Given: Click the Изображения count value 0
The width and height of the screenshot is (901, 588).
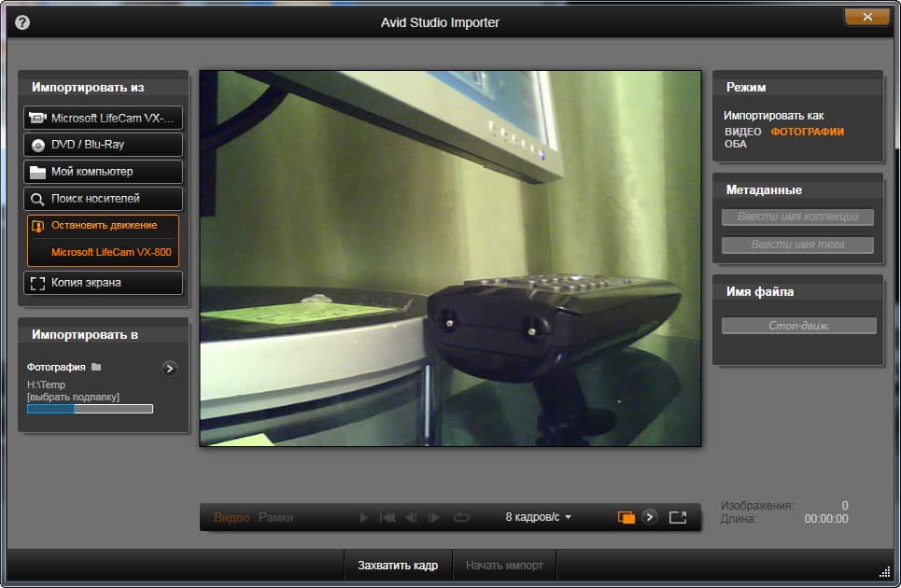Looking at the screenshot, I should pos(845,505).
